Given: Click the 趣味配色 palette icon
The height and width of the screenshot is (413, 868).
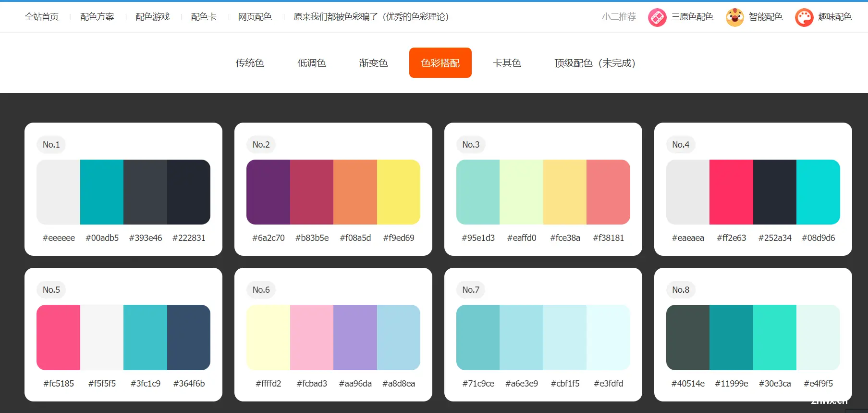Looking at the screenshot, I should point(804,17).
